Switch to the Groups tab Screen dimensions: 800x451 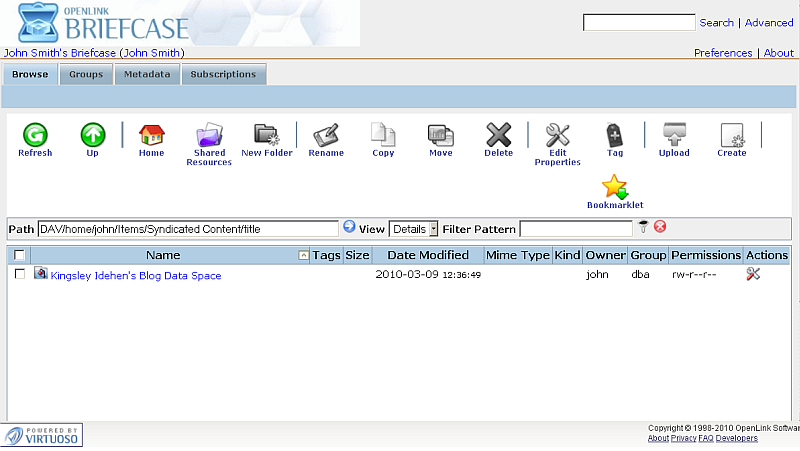86,74
